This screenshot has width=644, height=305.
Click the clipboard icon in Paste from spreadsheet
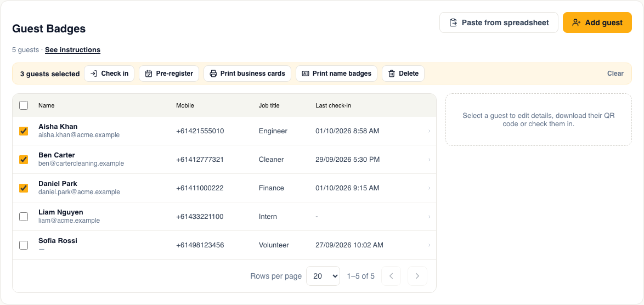453,22
